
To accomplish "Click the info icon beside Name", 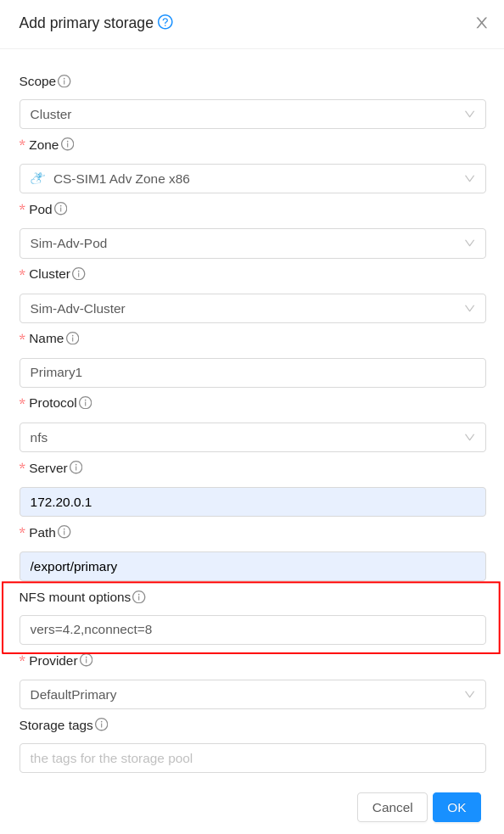I will [x=72, y=339].
